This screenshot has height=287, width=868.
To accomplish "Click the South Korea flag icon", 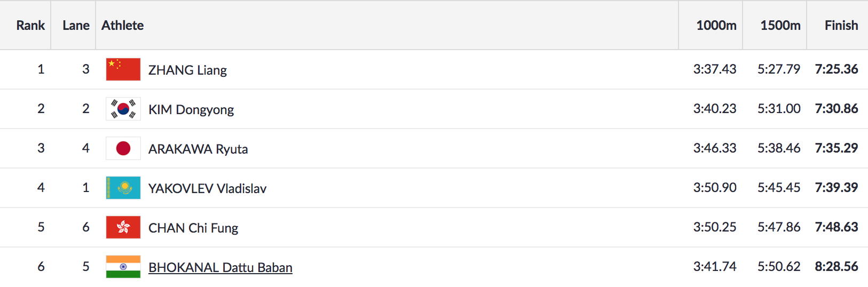I will click(123, 109).
